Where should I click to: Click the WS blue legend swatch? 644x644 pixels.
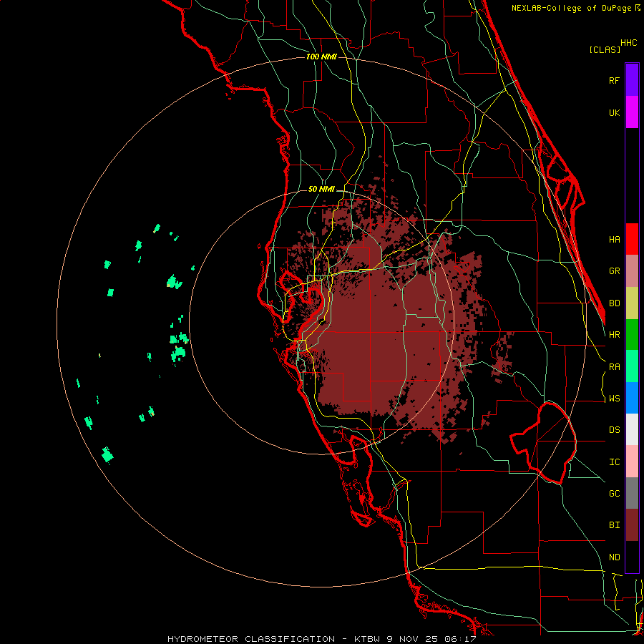632,398
